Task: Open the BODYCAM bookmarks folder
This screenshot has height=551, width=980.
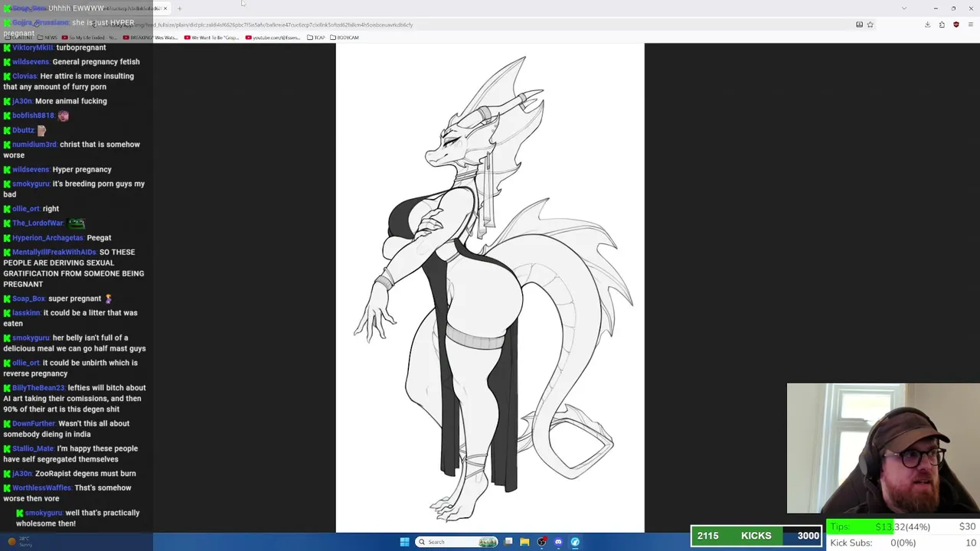Action: [345, 37]
